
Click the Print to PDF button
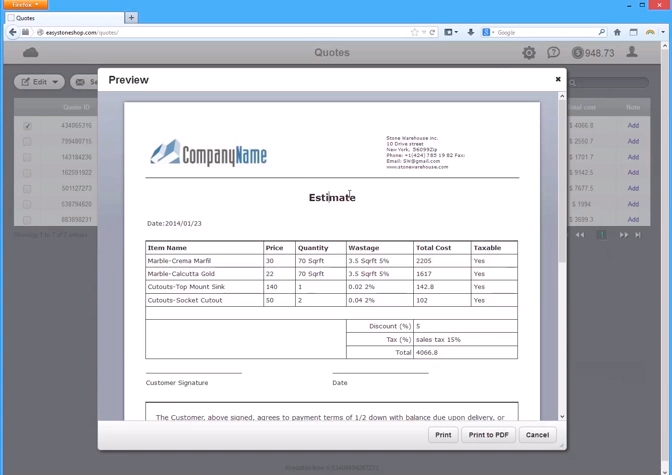click(489, 435)
